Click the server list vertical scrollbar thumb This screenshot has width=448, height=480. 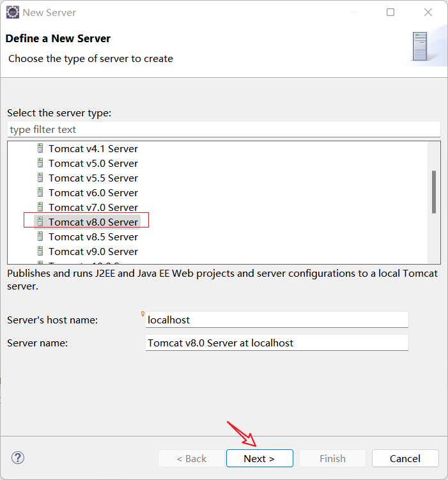coord(433,192)
